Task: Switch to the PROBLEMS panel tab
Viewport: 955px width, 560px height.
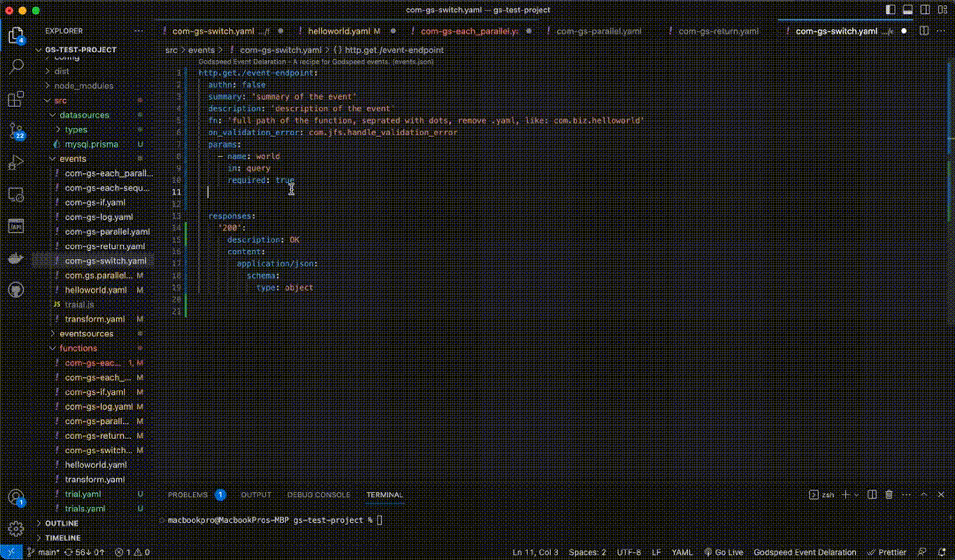Action: [x=187, y=495]
